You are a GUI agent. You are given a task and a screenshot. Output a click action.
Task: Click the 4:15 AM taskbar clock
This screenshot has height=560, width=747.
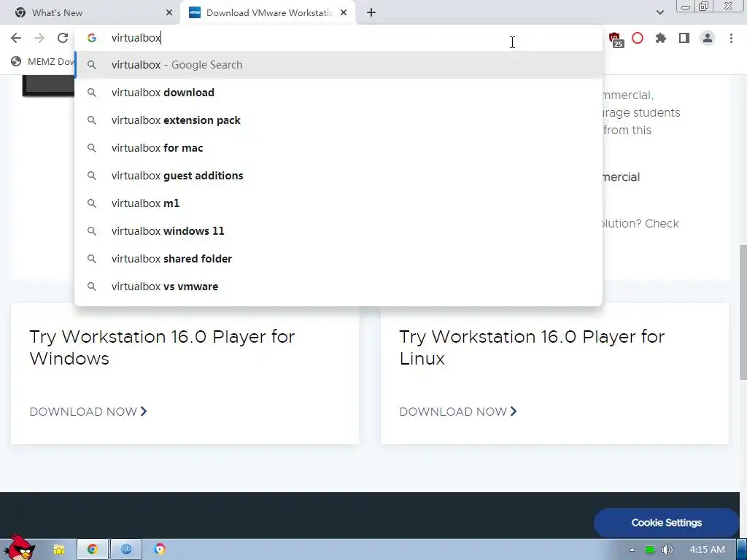click(707, 550)
